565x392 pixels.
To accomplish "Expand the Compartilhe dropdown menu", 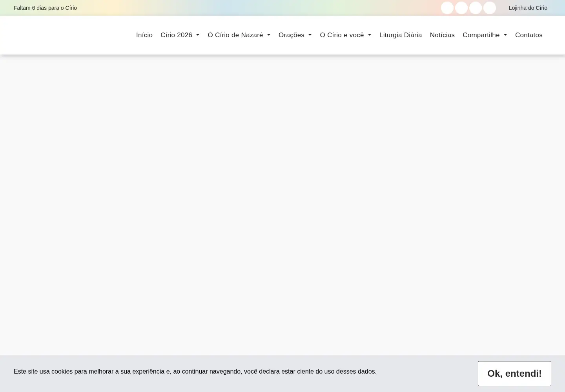I will click(485, 35).
